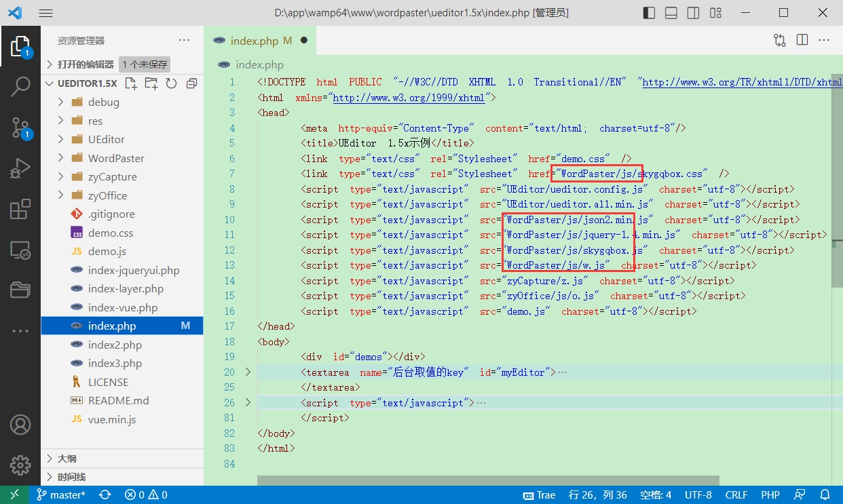Expand the folded textarea at line 20
The image size is (843, 504).
coord(248,372)
